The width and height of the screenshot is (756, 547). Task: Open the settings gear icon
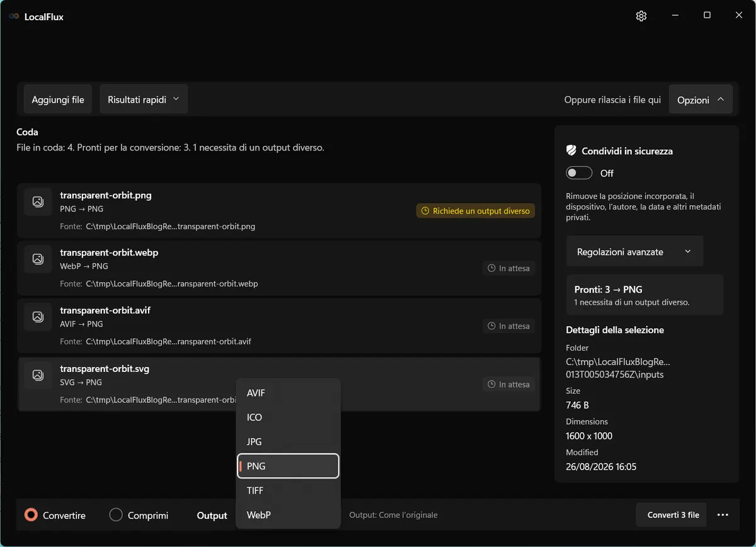tap(641, 16)
